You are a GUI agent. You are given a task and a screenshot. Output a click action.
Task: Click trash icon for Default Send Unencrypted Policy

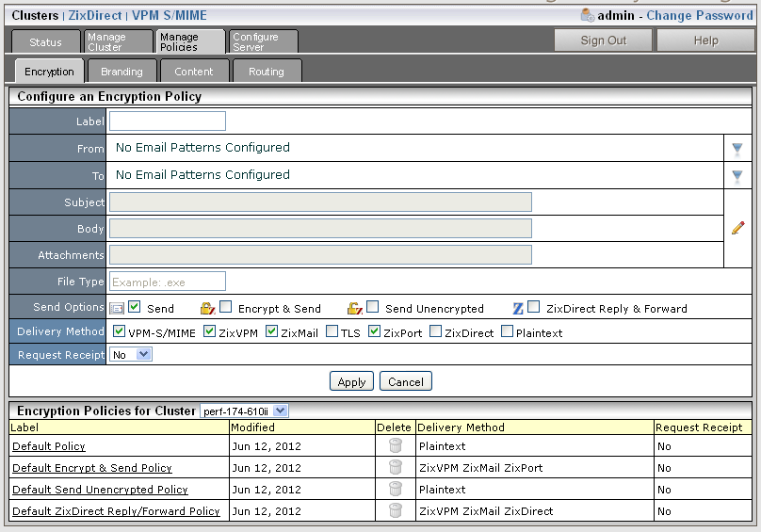pyautogui.click(x=396, y=489)
